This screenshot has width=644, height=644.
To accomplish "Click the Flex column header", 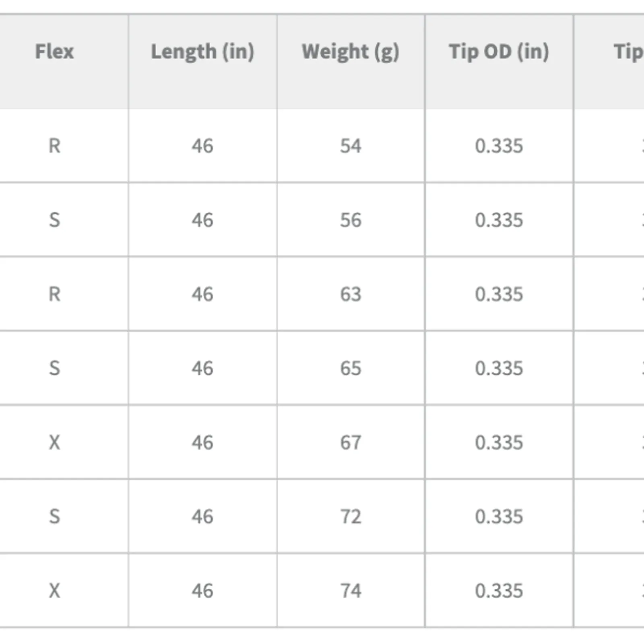I will (x=54, y=52).
